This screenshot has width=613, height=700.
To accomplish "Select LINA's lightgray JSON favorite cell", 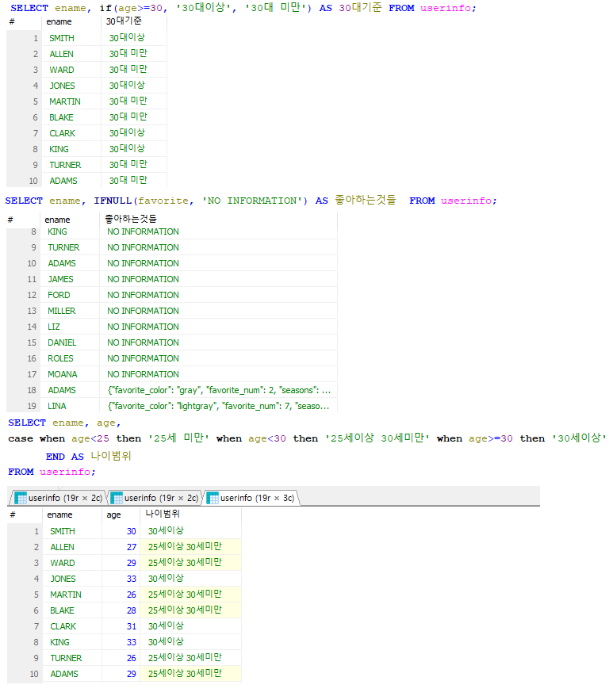I will 218,406.
